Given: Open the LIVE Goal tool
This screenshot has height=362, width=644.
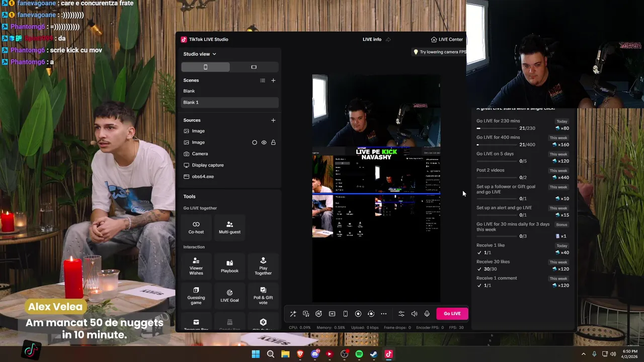Looking at the screenshot, I should pyautogui.click(x=229, y=296).
